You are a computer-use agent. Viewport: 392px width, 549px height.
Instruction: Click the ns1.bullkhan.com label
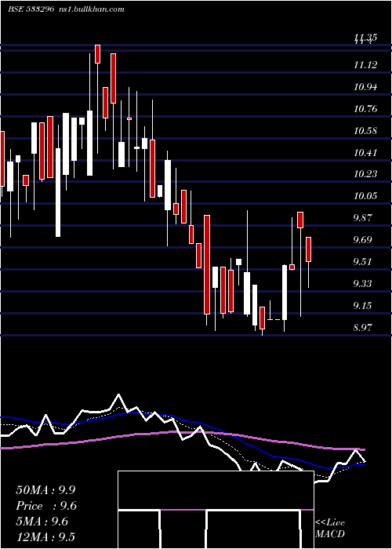(91, 9)
